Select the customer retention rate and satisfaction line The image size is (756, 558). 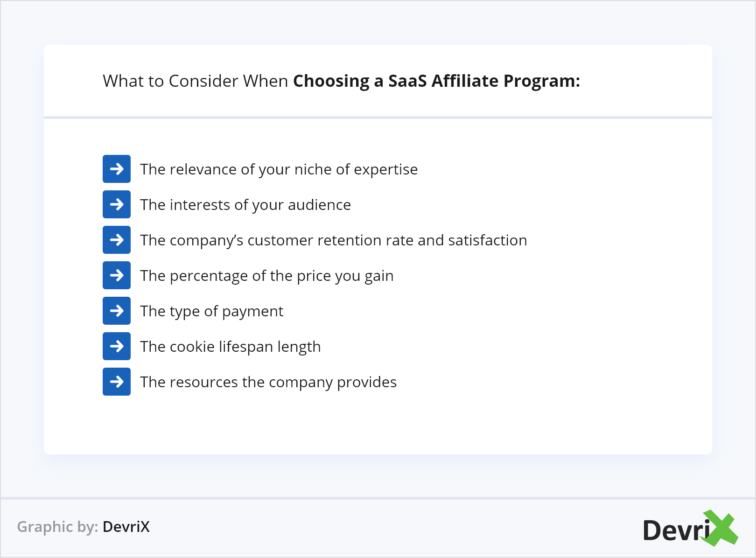(333, 240)
